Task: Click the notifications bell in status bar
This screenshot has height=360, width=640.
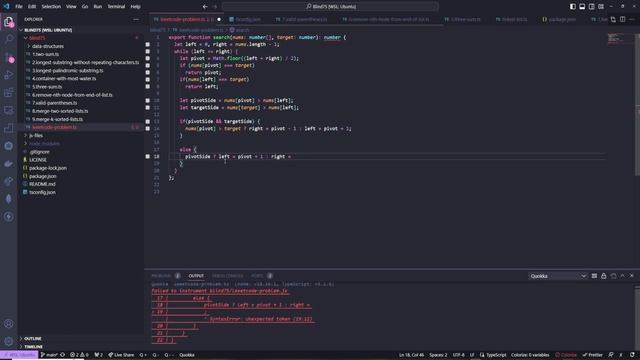Action: [x=632, y=355]
